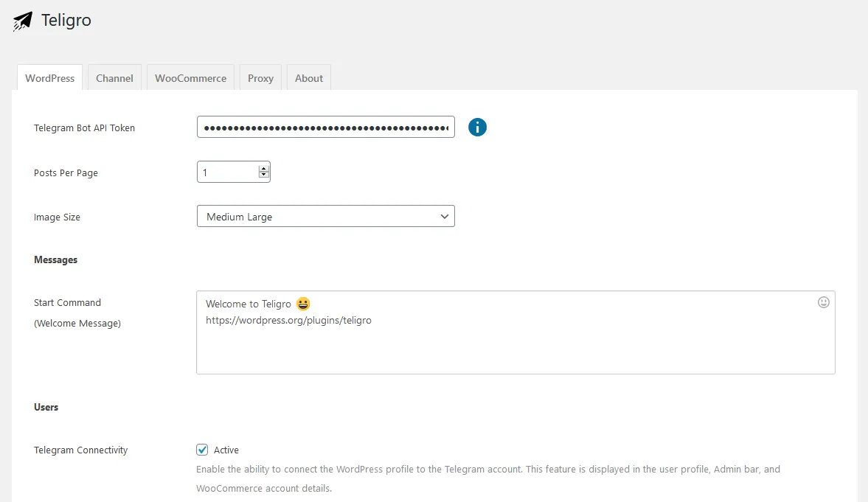868x502 pixels.
Task: Open the WooCommerce tab
Action: click(190, 78)
